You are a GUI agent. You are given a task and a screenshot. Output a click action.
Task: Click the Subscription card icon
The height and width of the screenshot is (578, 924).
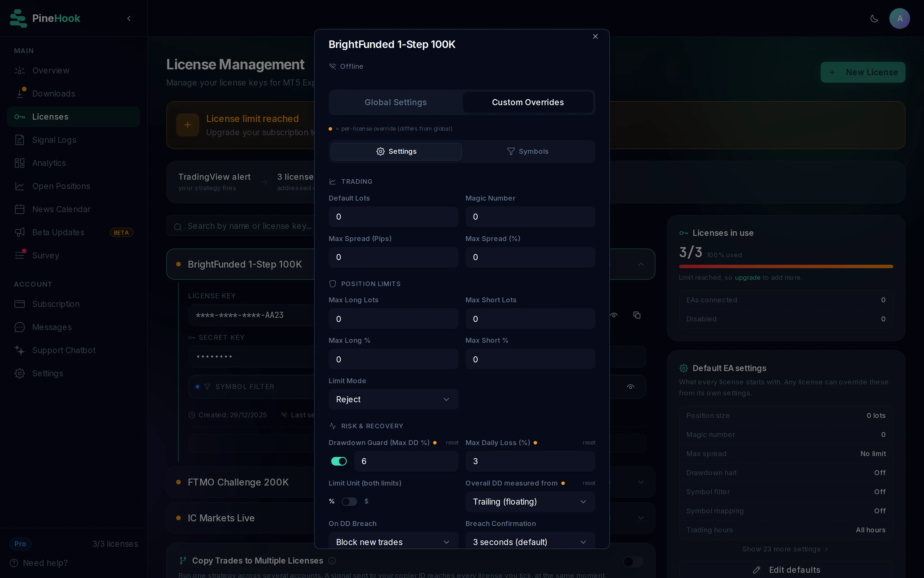(19, 304)
